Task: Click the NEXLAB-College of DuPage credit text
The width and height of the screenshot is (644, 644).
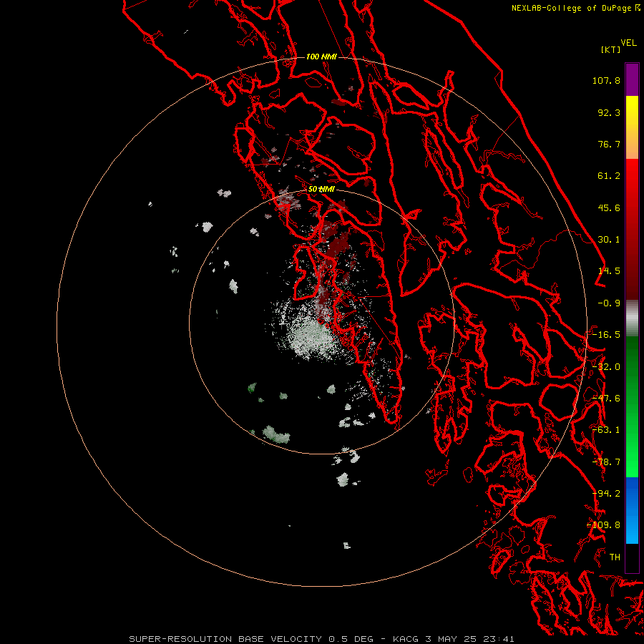Action: [x=572, y=8]
